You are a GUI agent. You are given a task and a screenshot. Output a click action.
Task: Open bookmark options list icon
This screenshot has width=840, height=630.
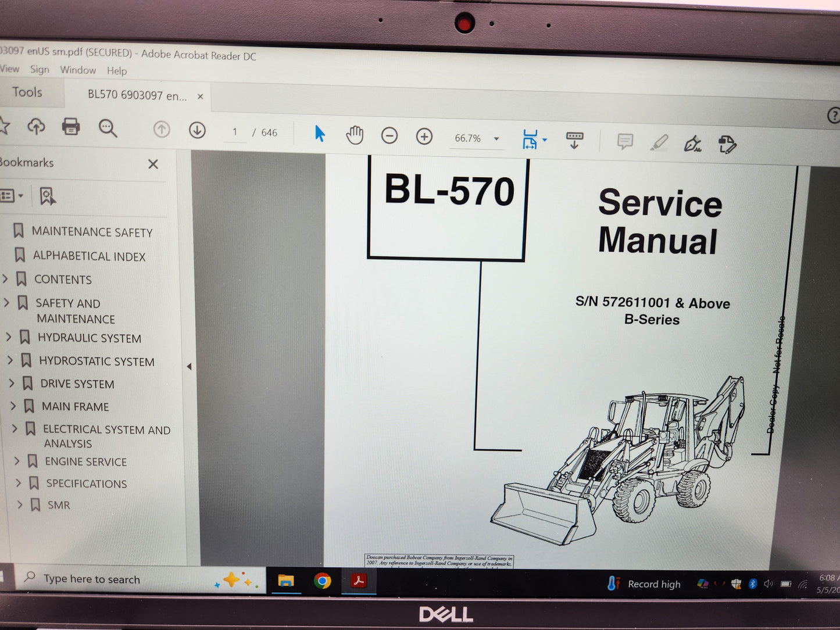coord(11,196)
